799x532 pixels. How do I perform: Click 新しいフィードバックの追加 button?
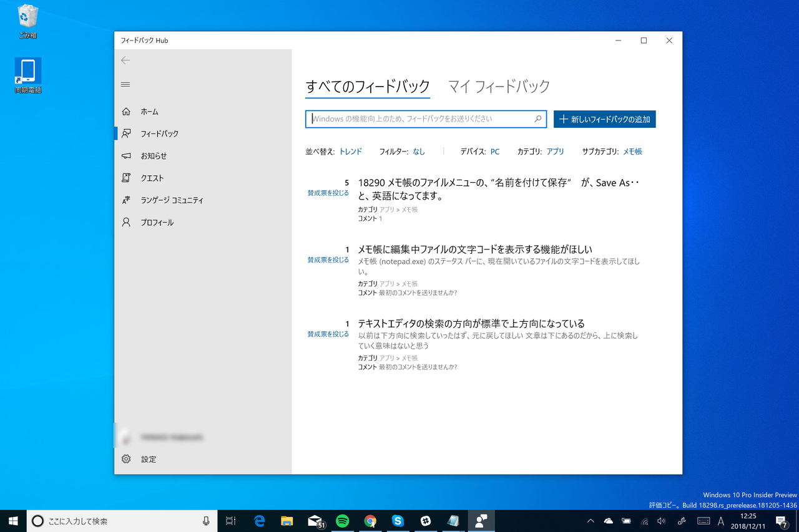(604, 119)
